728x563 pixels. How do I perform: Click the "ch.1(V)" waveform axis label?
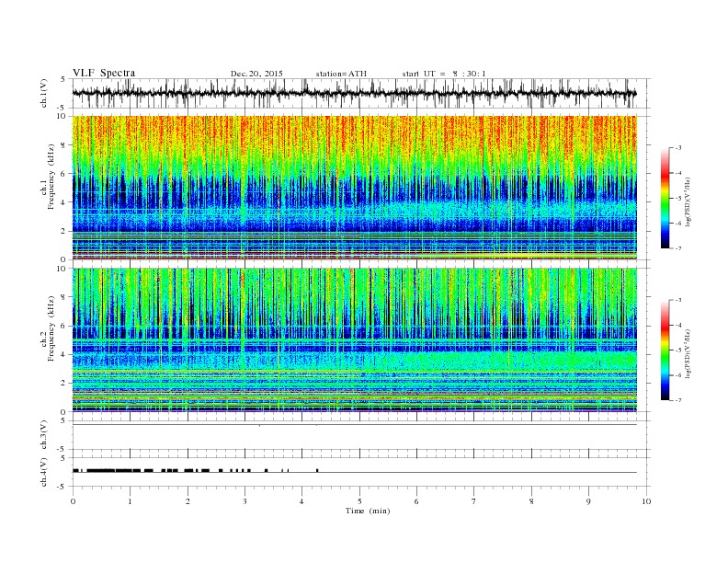(44, 94)
